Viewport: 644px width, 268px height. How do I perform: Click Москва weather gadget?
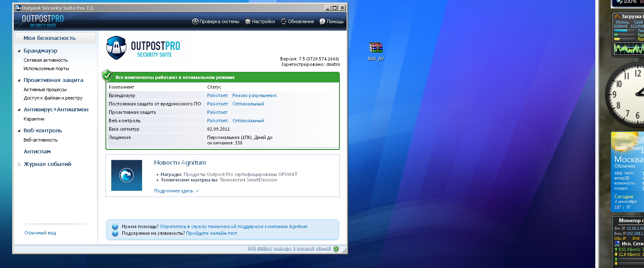click(628, 172)
